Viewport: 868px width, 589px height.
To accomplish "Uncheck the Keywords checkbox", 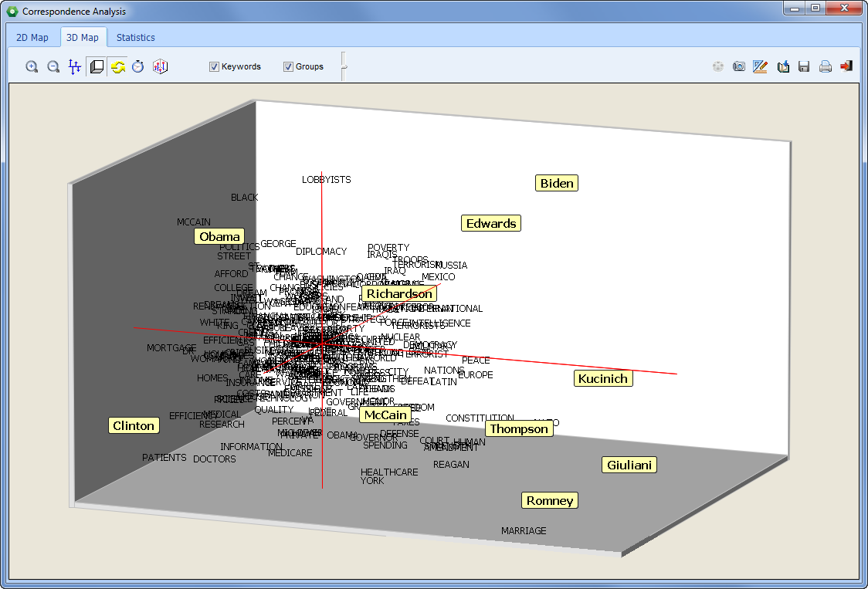I will (x=215, y=67).
